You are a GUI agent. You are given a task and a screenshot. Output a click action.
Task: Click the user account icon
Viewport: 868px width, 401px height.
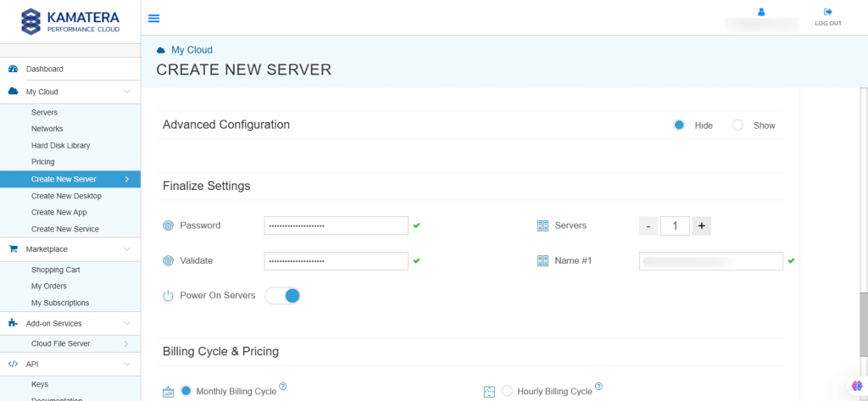tap(761, 12)
